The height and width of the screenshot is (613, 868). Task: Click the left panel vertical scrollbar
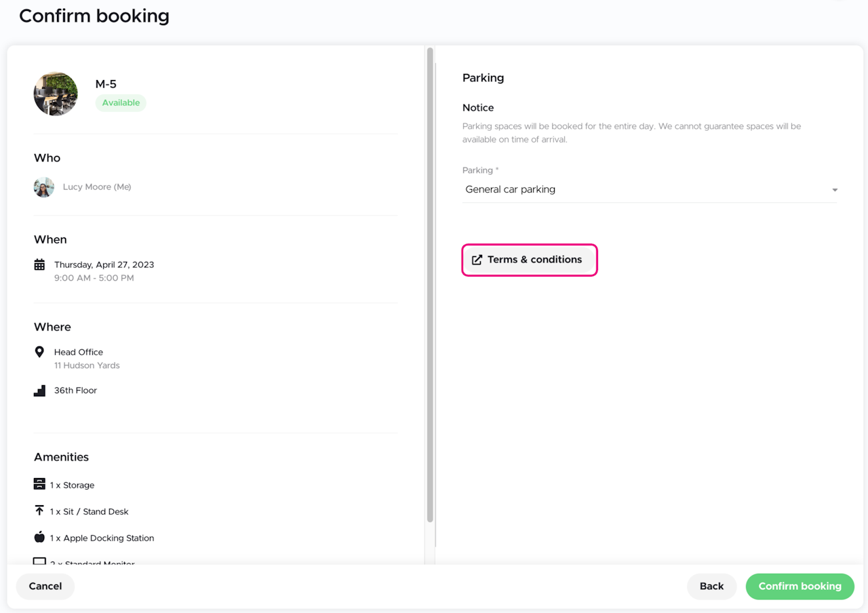[430, 285]
